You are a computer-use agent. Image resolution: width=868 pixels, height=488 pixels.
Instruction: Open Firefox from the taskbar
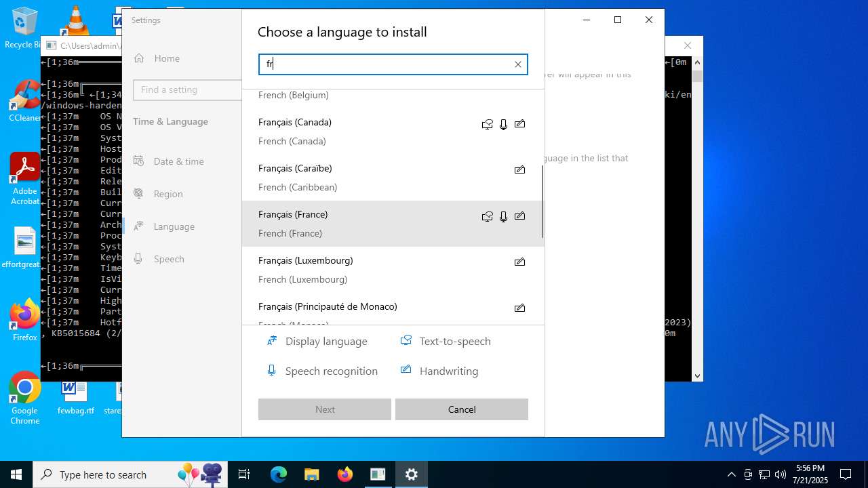coord(345,474)
